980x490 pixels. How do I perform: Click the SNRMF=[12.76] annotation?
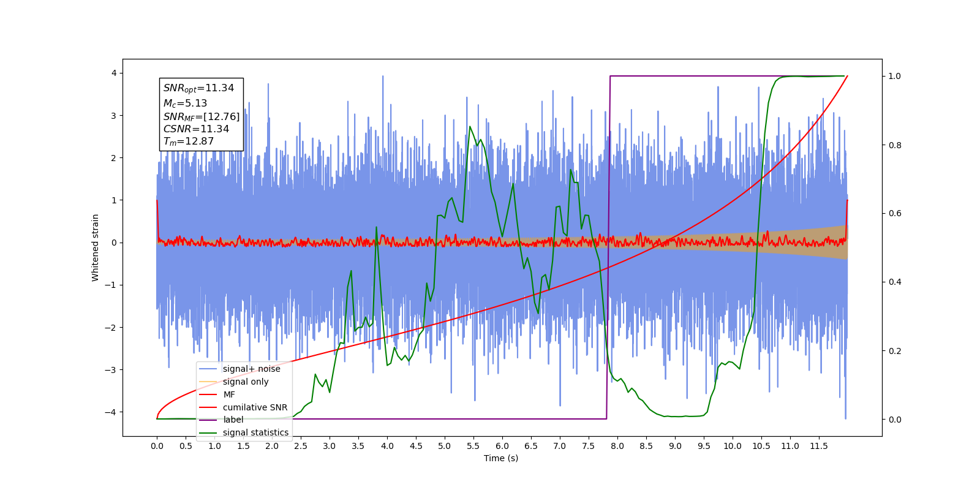coord(202,116)
